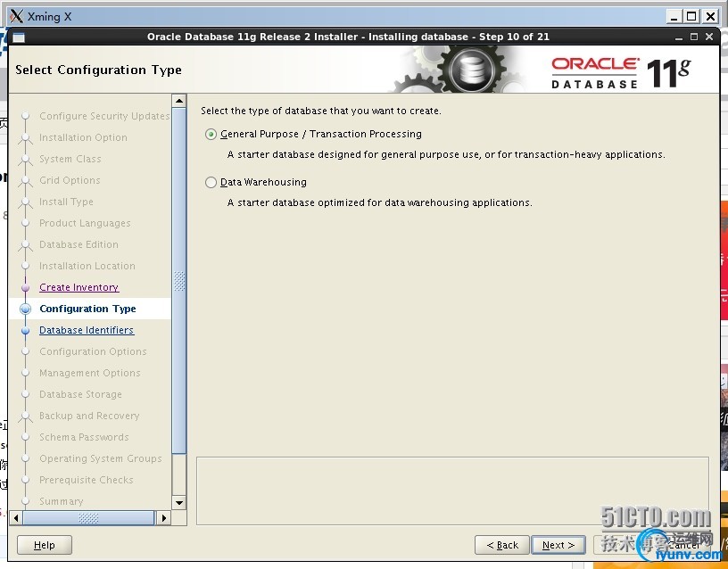Click the Configuration Type step bullet icon
The width and height of the screenshot is (728, 569).
(26, 309)
